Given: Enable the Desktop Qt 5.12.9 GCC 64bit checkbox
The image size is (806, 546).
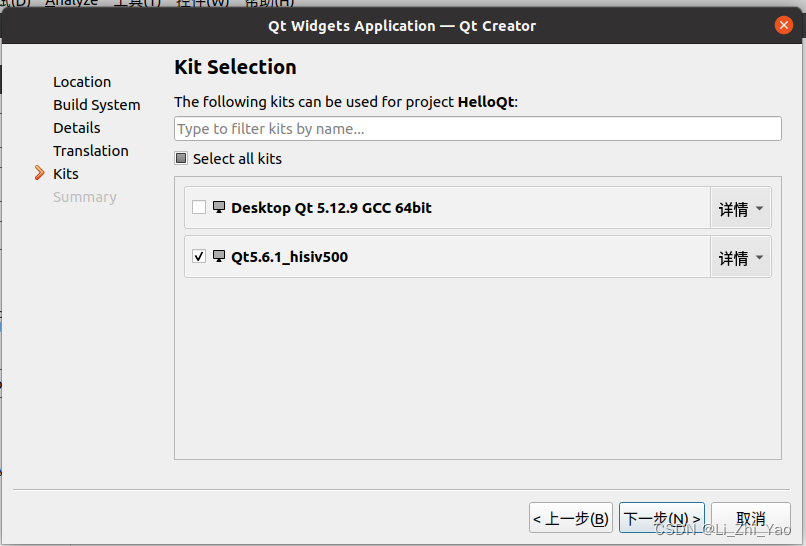Looking at the screenshot, I should pyautogui.click(x=199, y=208).
